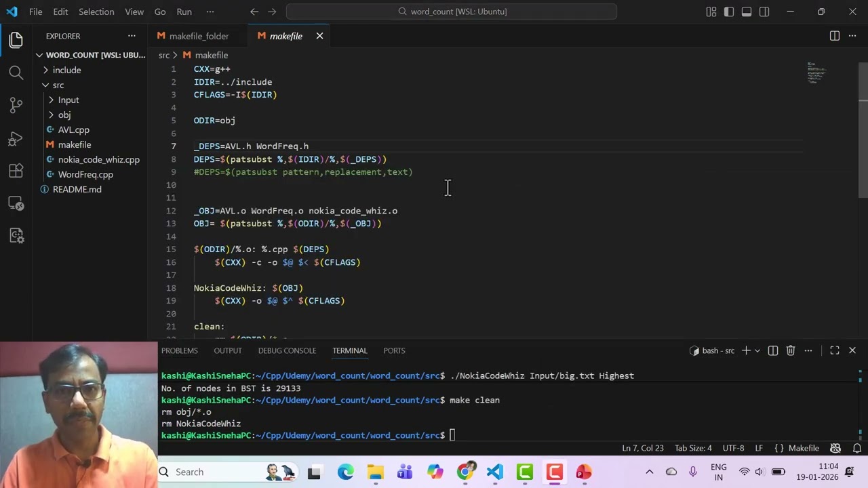
Task: Click the Go Back arrow in title bar
Action: [x=254, y=12]
